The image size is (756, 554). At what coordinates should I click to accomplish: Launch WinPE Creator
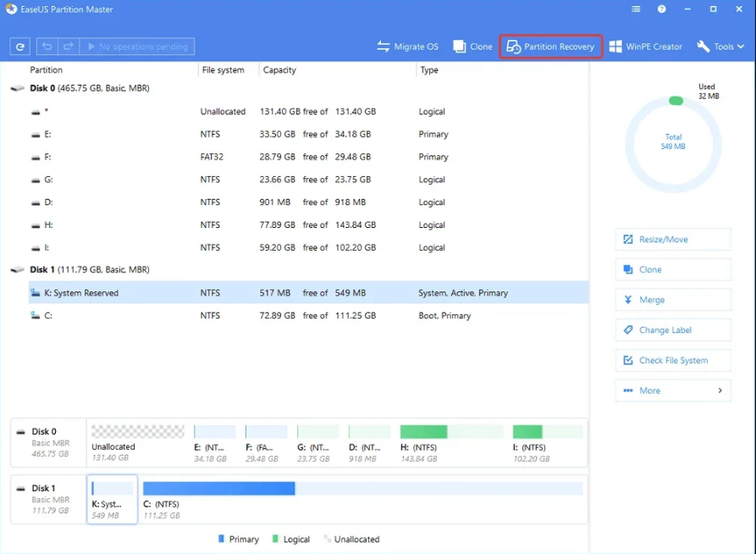click(x=645, y=47)
